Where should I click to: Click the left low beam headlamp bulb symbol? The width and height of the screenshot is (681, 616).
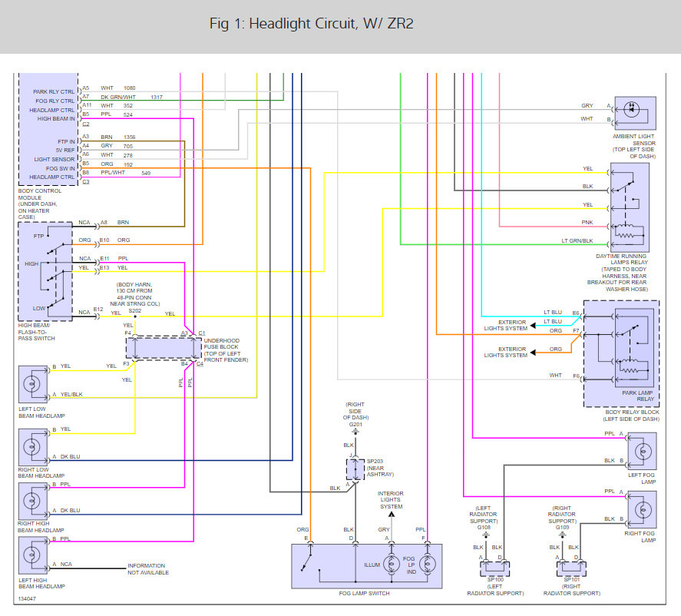pos(31,384)
